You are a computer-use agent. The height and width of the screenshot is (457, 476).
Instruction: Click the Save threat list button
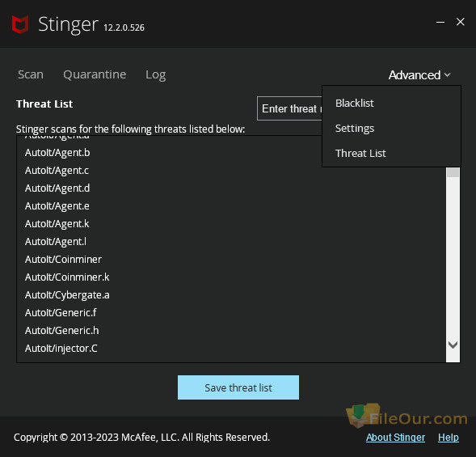coord(238,387)
